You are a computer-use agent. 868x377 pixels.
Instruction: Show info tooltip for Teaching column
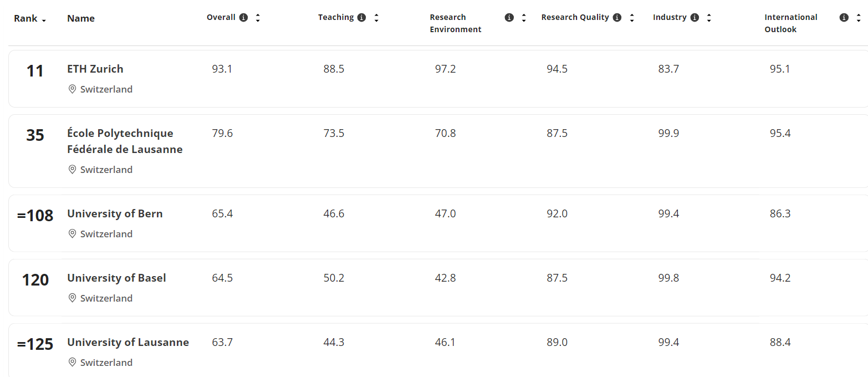click(362, 18)
